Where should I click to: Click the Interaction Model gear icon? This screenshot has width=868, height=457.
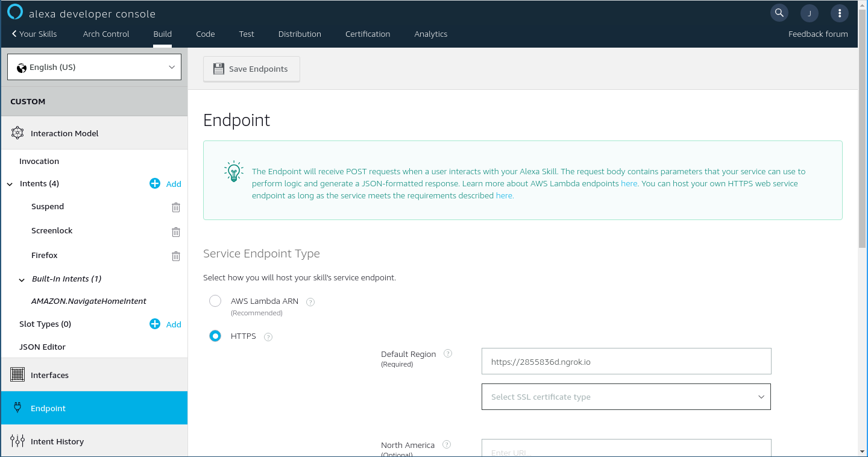pos(17,133)
